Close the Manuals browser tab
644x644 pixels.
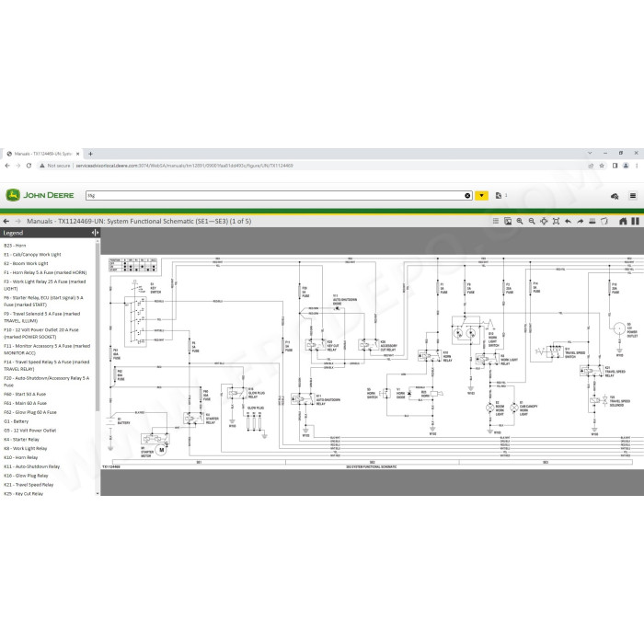[77, 154]
